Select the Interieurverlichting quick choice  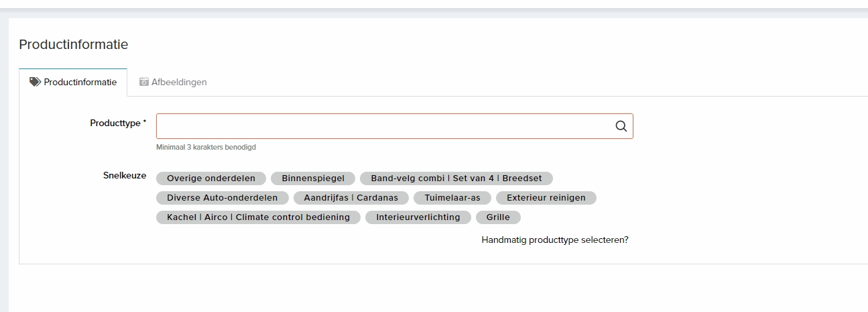pyautogui.click(x=418, y=217)
